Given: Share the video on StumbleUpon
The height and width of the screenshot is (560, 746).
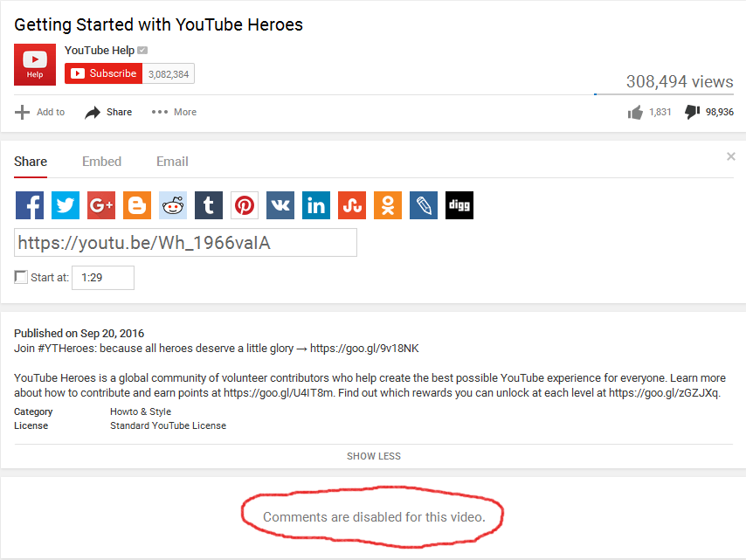Looking at the screenshot, I should 352,205.
